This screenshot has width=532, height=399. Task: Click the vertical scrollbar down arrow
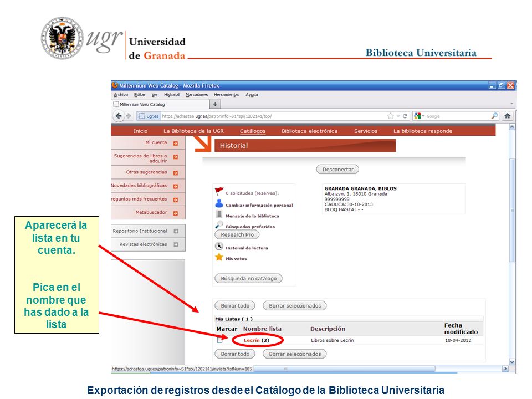pyautogui.click(x=512, y=362)
